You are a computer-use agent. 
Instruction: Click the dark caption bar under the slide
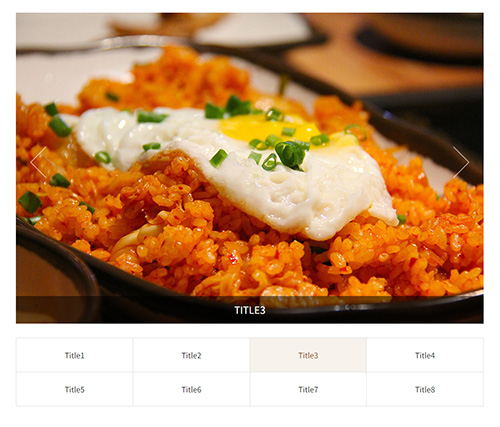click(250, 310)
